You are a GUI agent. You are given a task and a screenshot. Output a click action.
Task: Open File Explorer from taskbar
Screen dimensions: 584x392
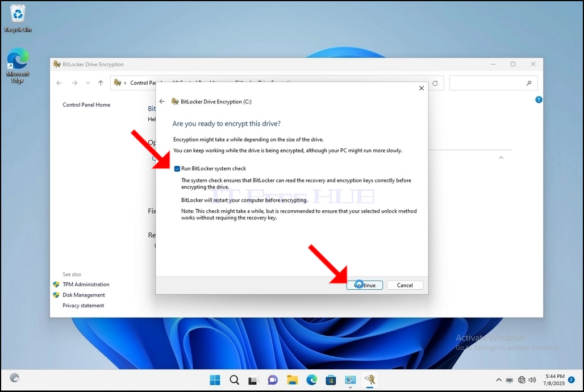point(293,380)
